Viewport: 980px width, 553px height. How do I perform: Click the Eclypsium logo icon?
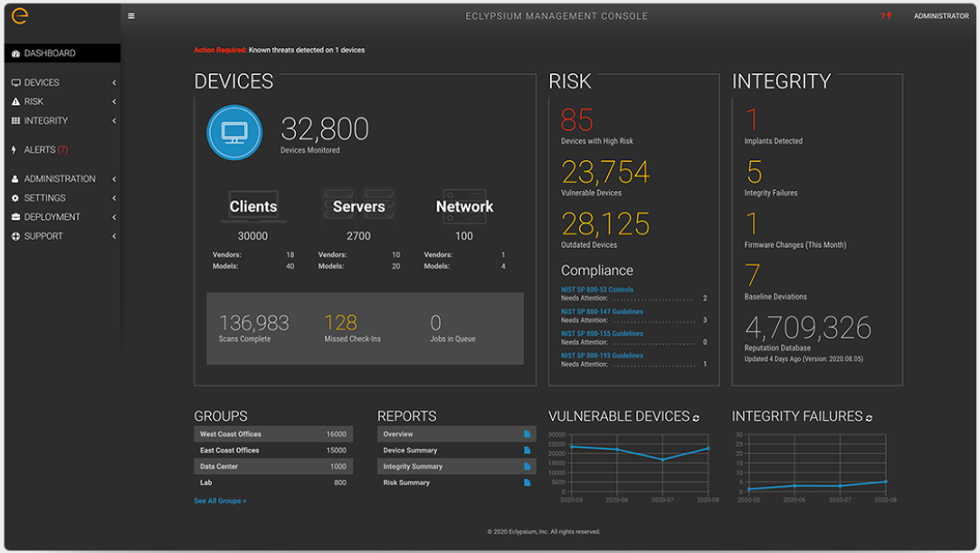(20, 16)
